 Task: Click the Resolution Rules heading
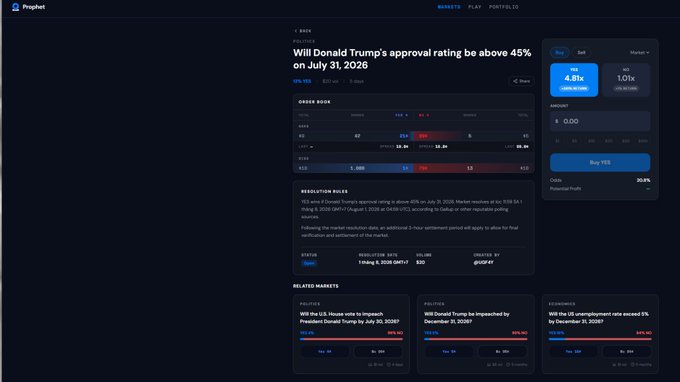click(x=324, y=191)
